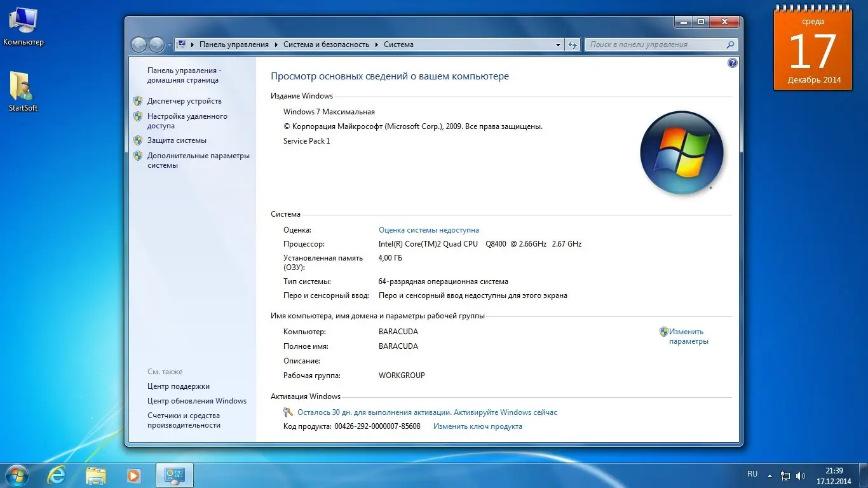This screenshot has width=868, height=488.
Task: Open the address bar history dropdown arrow
Action: tap(558, 44)
